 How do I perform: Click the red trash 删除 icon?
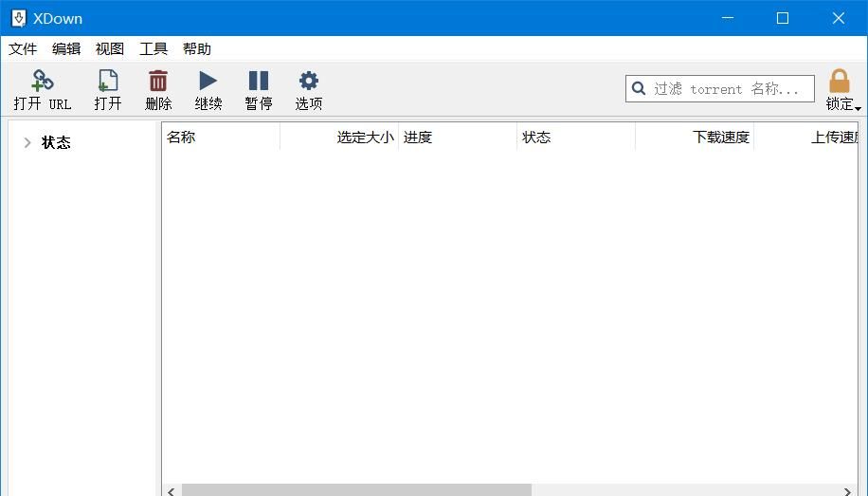157,81
